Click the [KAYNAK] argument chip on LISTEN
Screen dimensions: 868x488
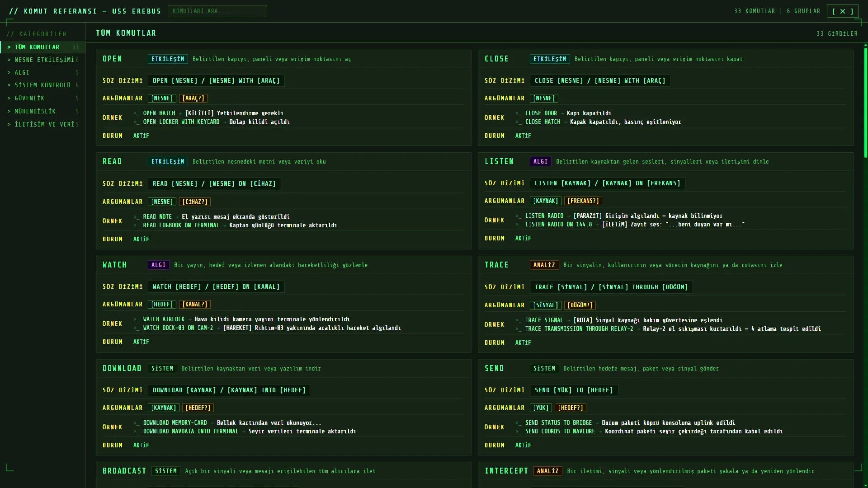546,201
